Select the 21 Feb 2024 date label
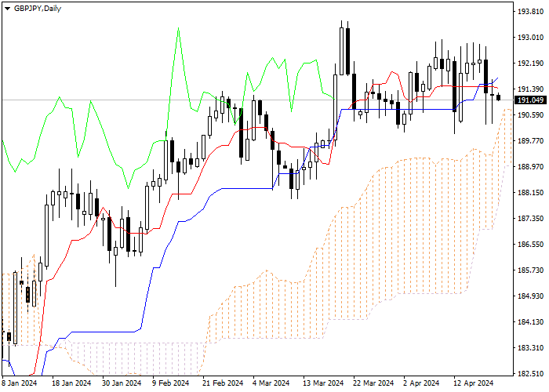The width and height of the screenshot is (549, 392). pos(223,383)
